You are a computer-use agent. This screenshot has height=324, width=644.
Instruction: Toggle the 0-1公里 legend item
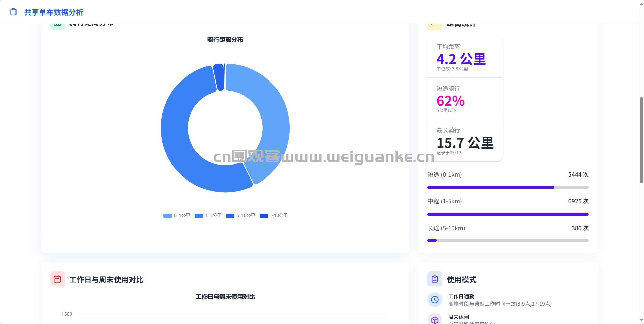(177, 216)
